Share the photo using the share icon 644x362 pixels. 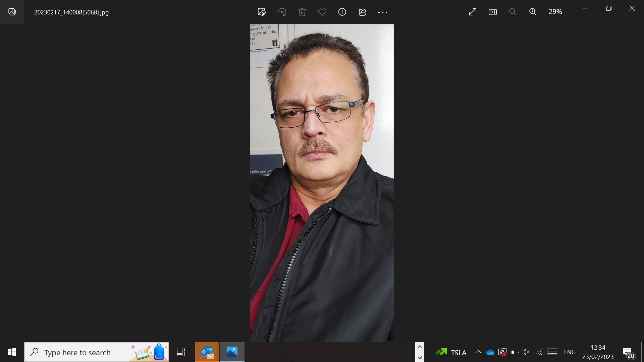(x=362, y=12)
